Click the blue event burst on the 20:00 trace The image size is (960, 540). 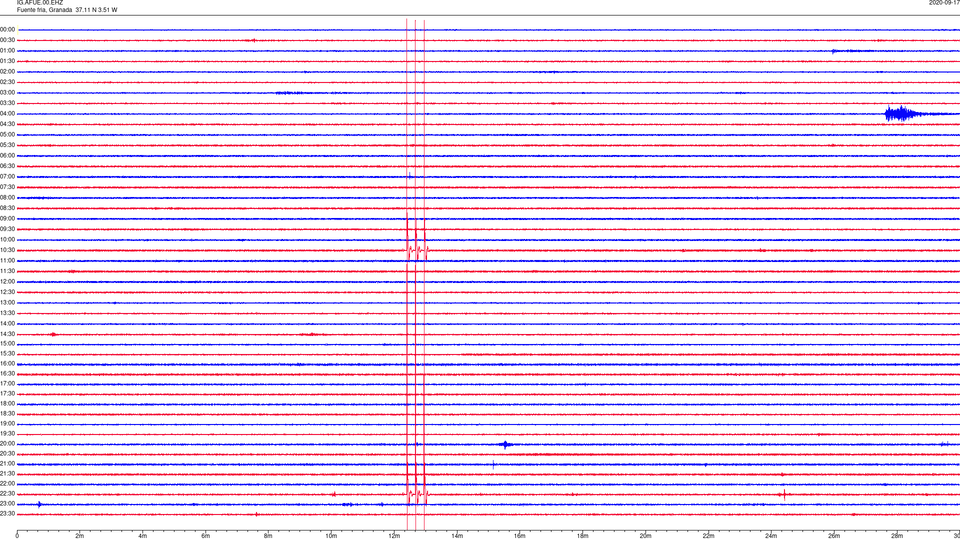coord(506,444)
